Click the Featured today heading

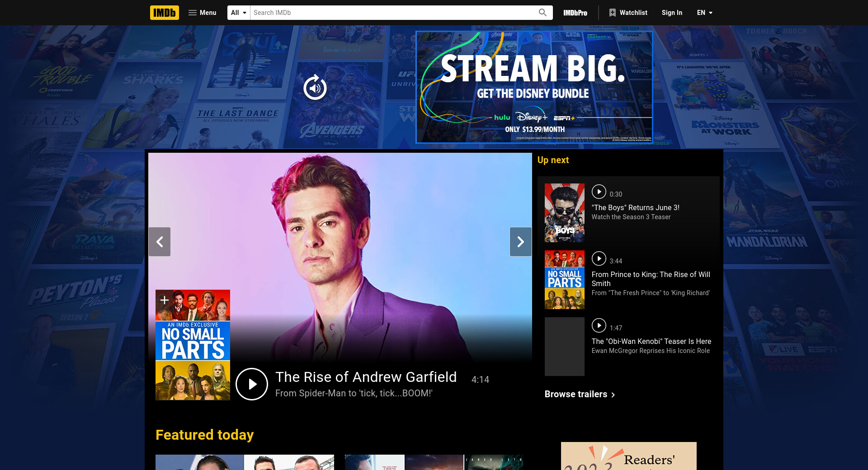click(x=204, y=435)
